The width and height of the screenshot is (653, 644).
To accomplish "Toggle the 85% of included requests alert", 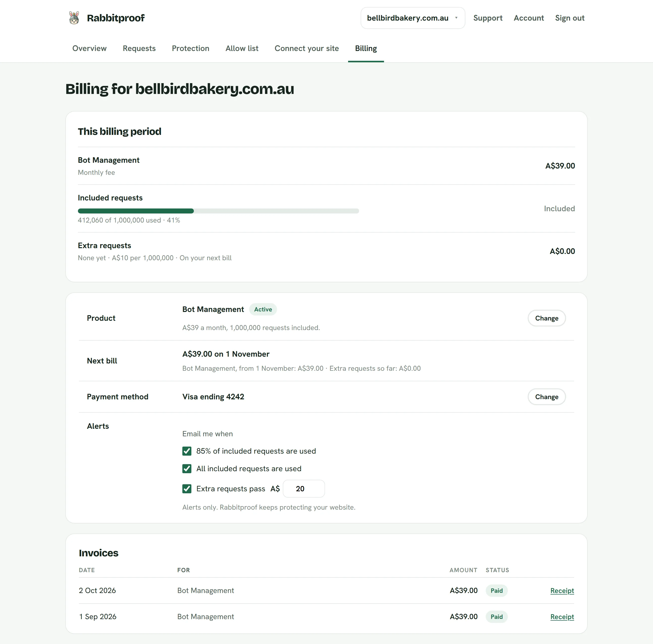I will (187, 451).
